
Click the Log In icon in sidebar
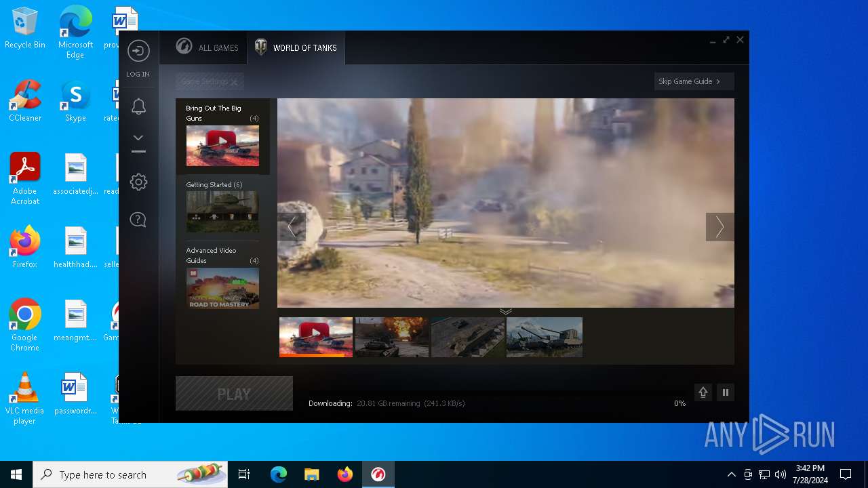tap(138, 52)
